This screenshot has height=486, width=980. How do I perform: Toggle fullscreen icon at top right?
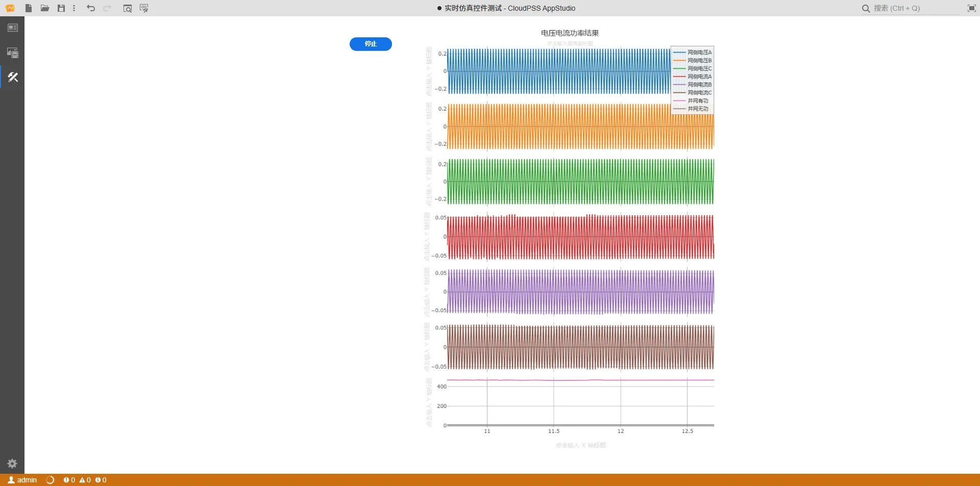[x=971, y=8]
